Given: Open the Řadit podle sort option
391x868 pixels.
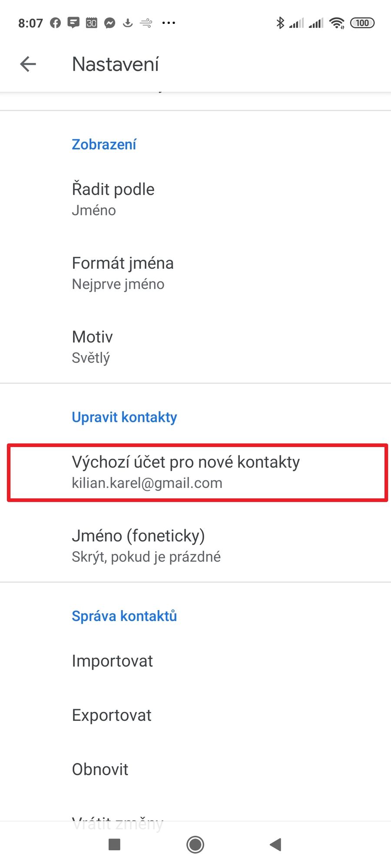Looking at the screenshot, I should [x=195, y=199].
